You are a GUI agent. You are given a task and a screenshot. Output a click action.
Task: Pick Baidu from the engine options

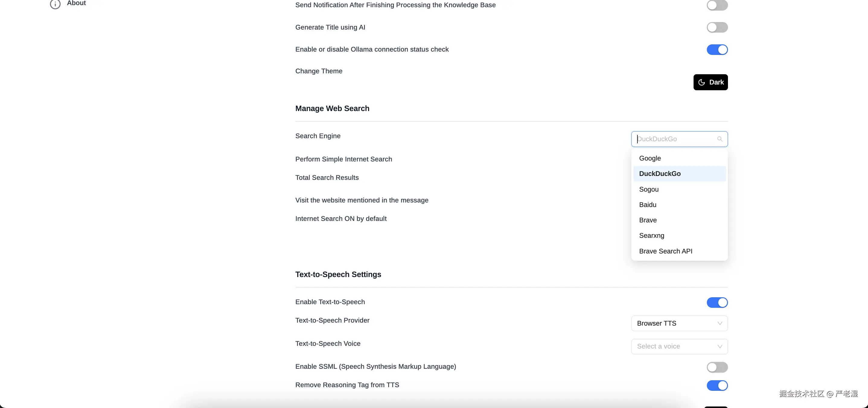(648, 205)
